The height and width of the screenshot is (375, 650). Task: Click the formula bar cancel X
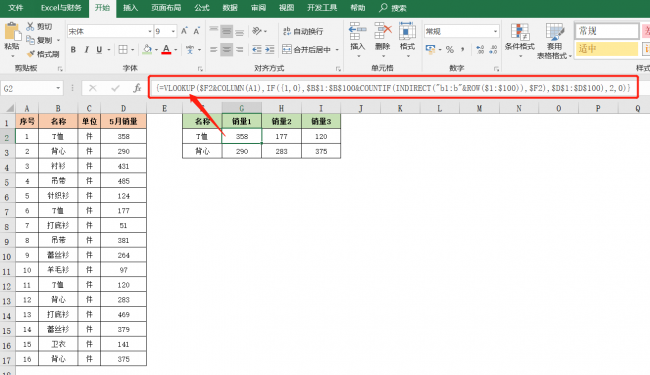pos(92,88)
